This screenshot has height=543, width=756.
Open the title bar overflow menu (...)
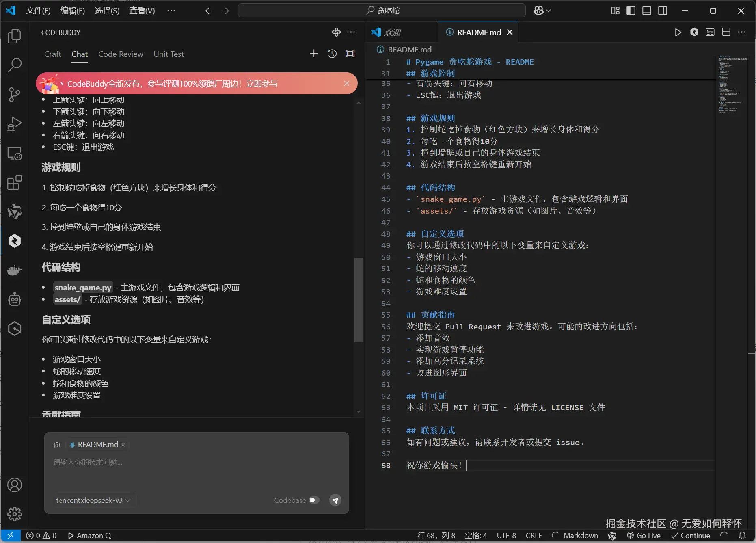(171, 11)
